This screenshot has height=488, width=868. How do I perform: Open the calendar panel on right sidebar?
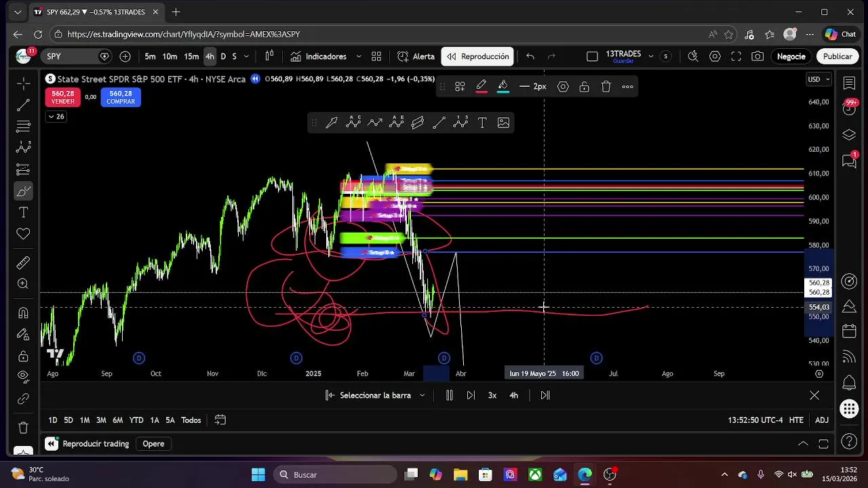click(x=849, y=331)
